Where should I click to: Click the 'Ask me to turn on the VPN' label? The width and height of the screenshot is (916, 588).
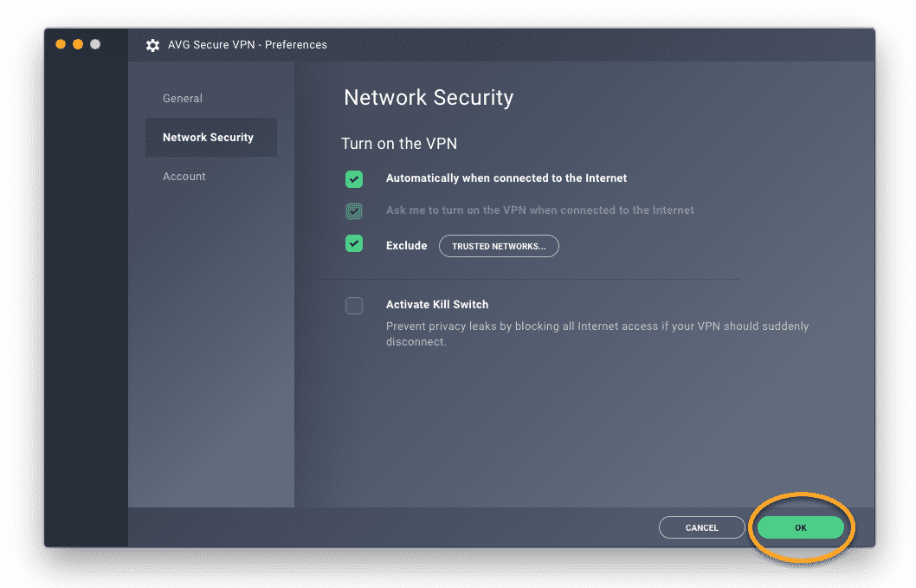coord(539,210)
